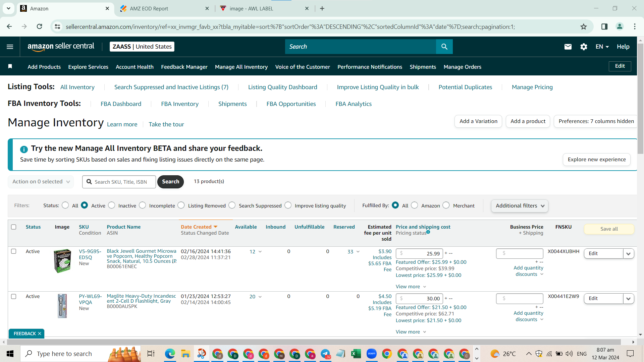Image resolution: width=644 pixels, height=362 pixels.
Task: Select the Listing Removed status filter
Action: pyautogui.click(x=181, y=205)
